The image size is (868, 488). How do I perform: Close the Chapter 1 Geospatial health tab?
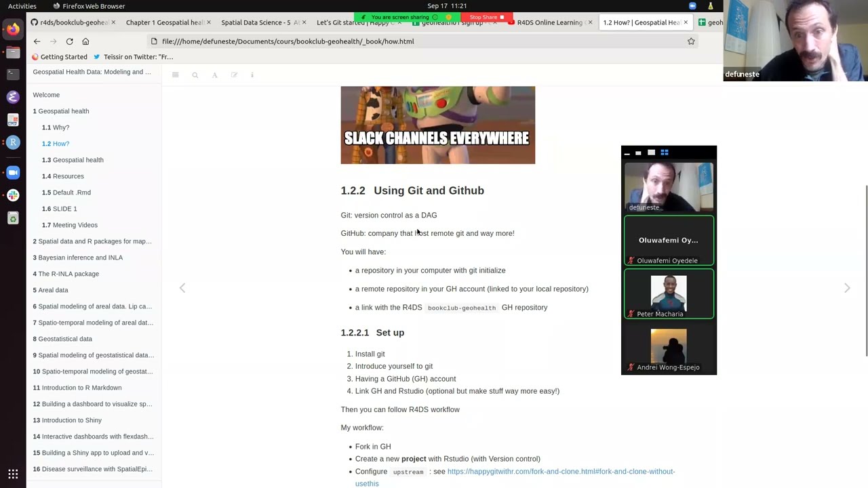(208, 22)
